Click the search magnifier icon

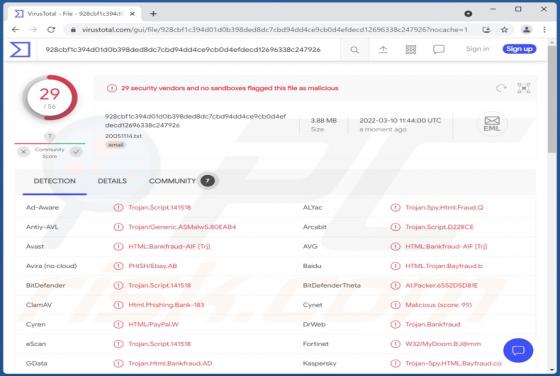pos(354,50)
